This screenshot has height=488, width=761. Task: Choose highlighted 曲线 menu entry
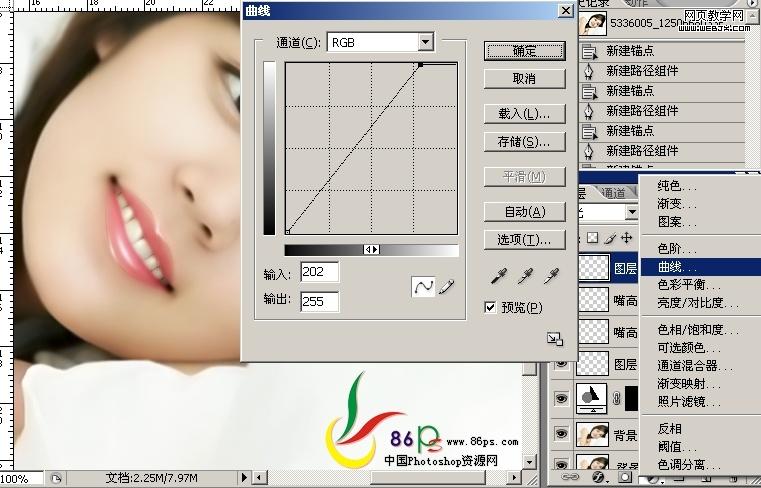[701, 267]
